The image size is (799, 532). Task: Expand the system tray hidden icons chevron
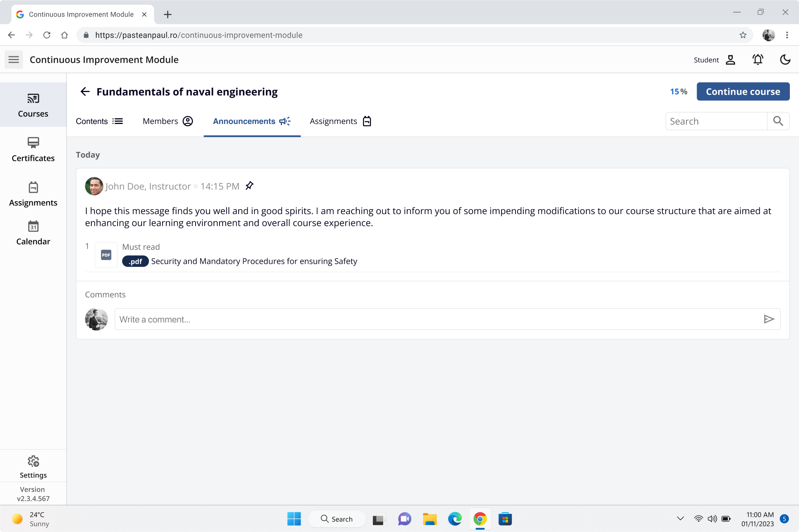click(x=680, y=518)
